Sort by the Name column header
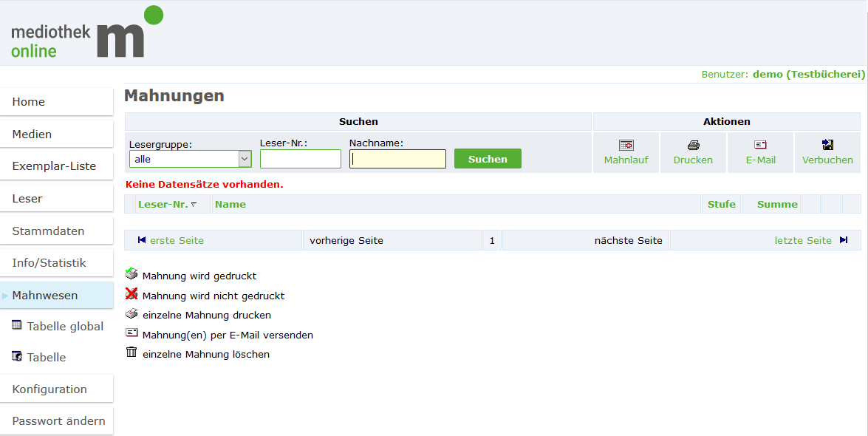The height and width of the screenshot is (436, 868). click(230, 204)
